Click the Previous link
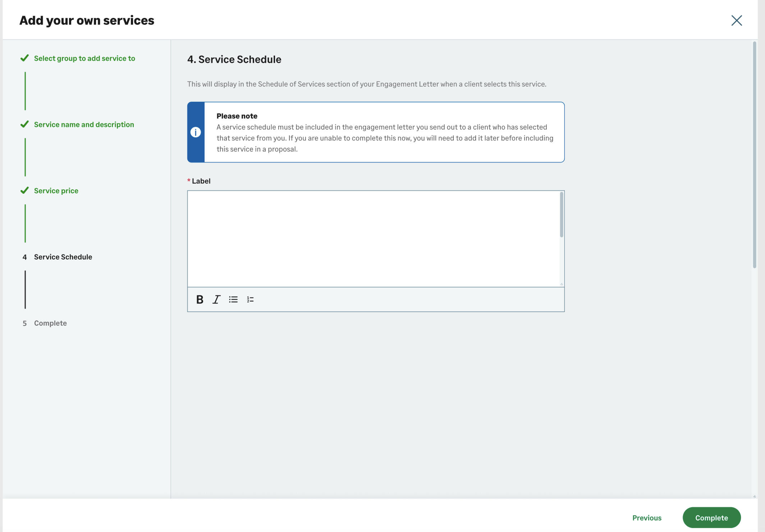765x532 pixels. tap(647, 518)
